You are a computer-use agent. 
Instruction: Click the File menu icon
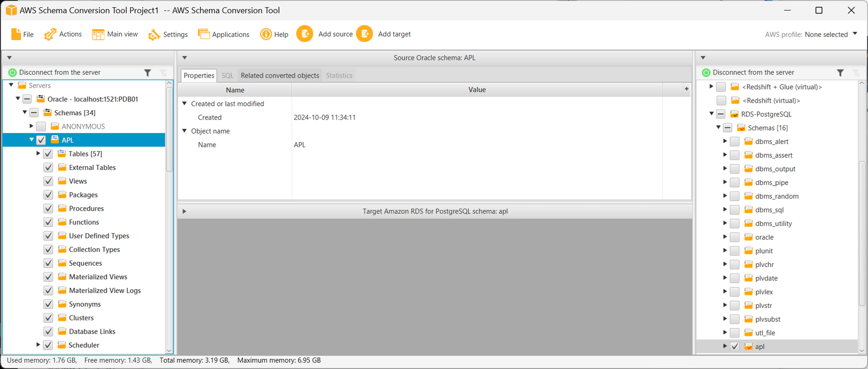click(x=16, y=34)
